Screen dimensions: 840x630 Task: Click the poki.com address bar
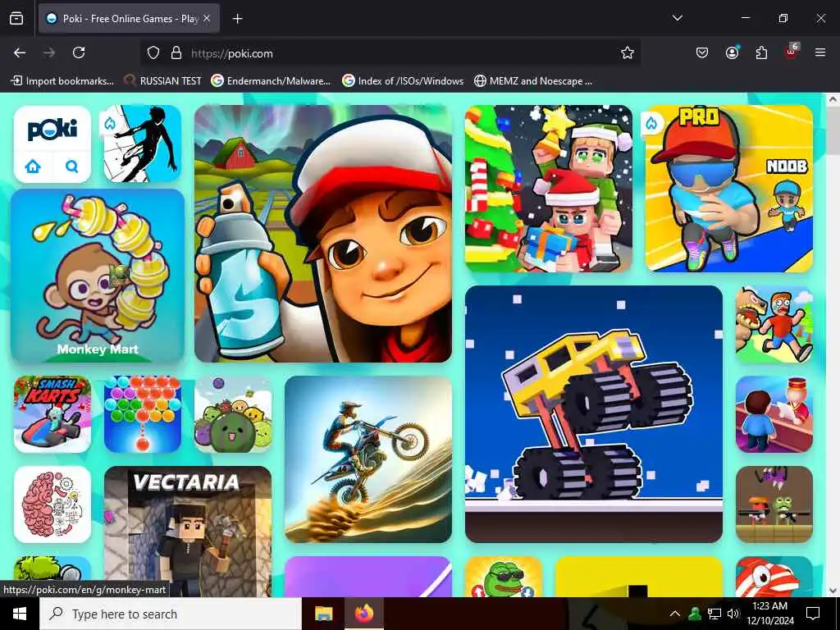pyautogui.click(x=391, y=53)
